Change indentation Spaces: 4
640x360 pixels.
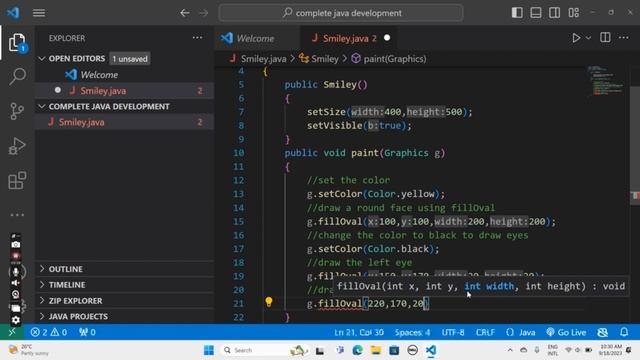[x=412, y=332]
